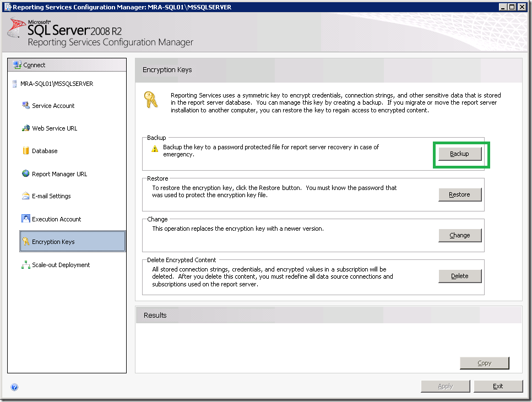Click the Report Manager URL globe icon
This screenshot has width=532, height=402.
[x=25, y=173]
